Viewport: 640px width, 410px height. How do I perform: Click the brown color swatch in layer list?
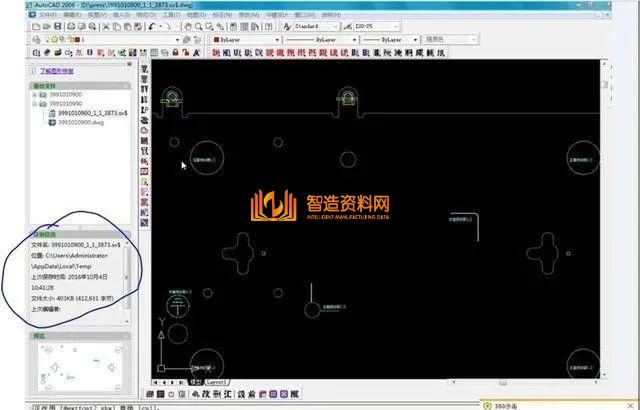click(77, 40)
